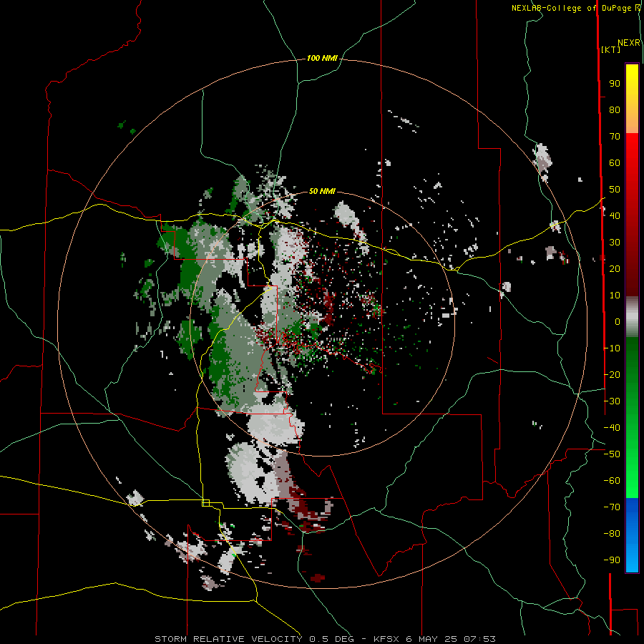Click the "NEXR" label above the color scale
The image size is (644, 644).
coord(629,43)
